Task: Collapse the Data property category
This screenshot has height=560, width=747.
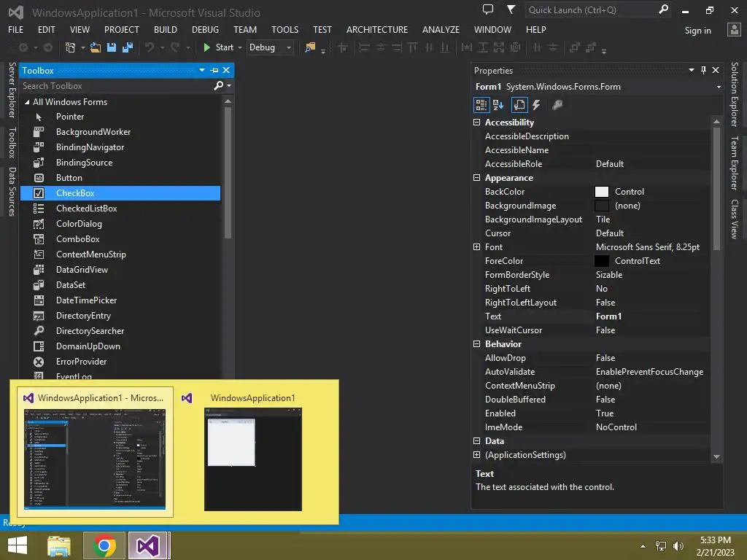Action: tap(476, 441)
